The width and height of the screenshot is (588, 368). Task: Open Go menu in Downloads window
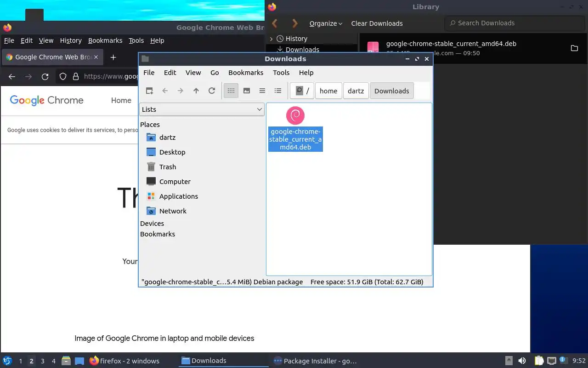tap(215, 73)
